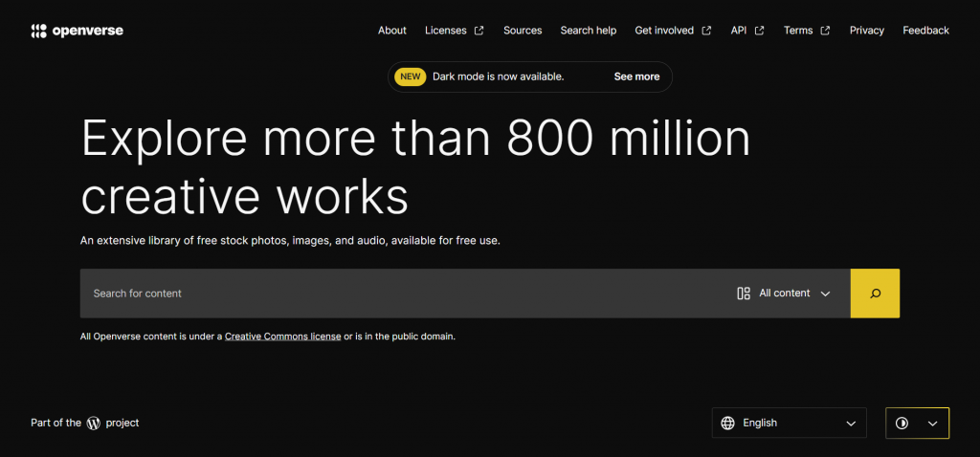The height and width of the screenshot is (457, 980).
Task: Open the English language selector
Action: pos(789,424)
